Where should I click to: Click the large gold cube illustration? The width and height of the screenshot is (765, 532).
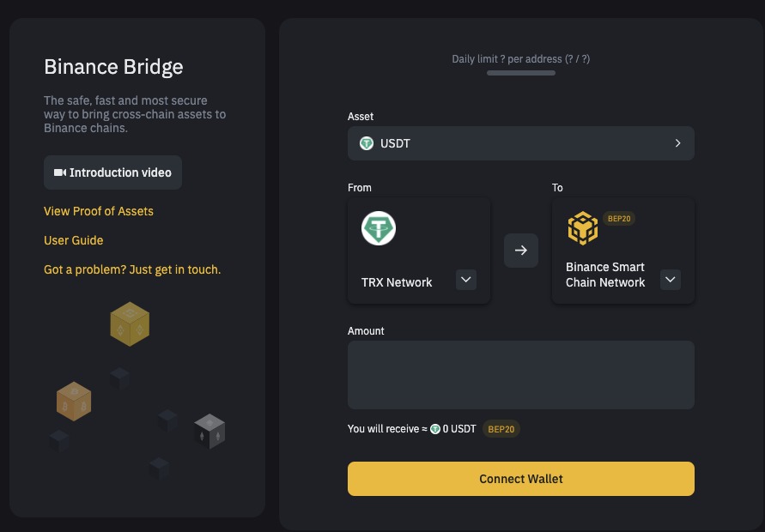tap(130, 323)
